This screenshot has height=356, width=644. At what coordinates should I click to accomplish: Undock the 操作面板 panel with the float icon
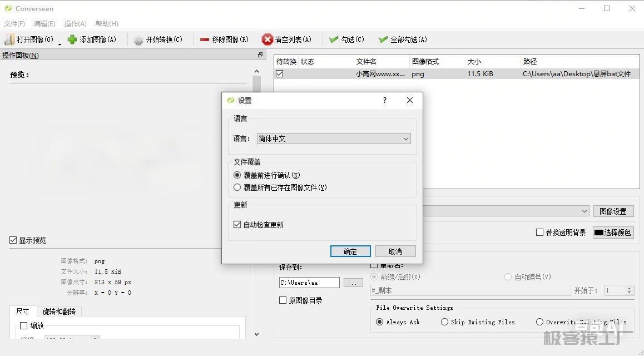click(260, 55)
